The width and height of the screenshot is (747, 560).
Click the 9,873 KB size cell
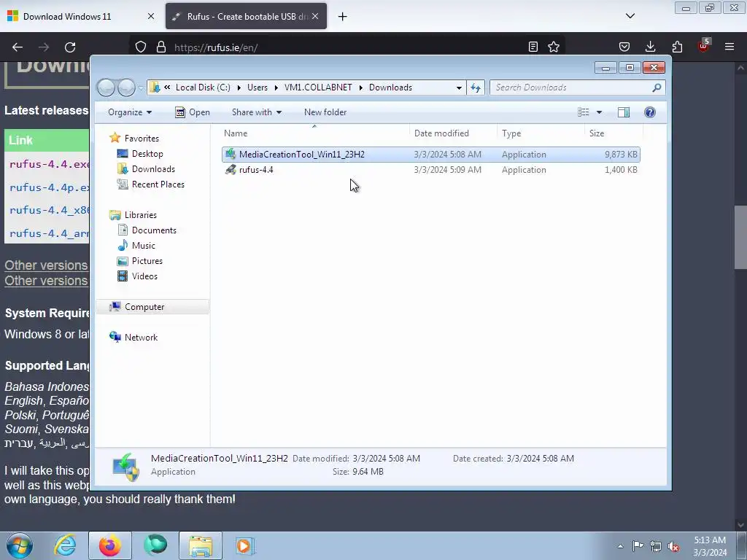pyautogui.click(x=621, y=155)
